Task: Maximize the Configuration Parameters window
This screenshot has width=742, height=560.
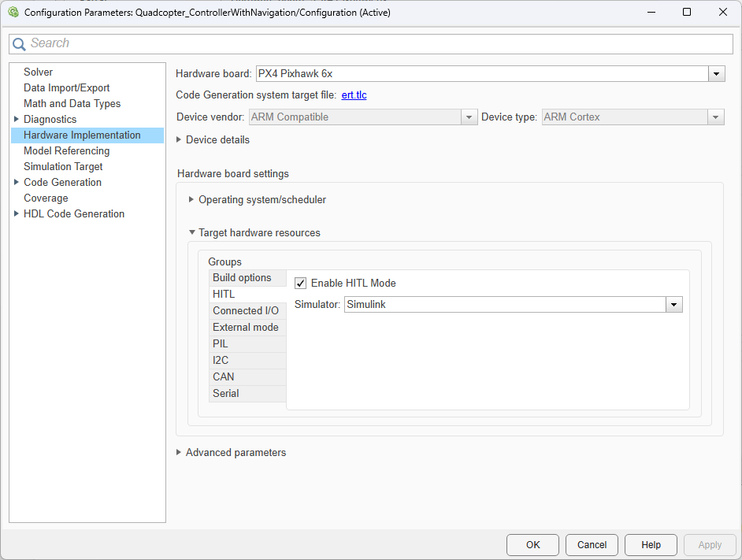Action: tap(687, 13)
